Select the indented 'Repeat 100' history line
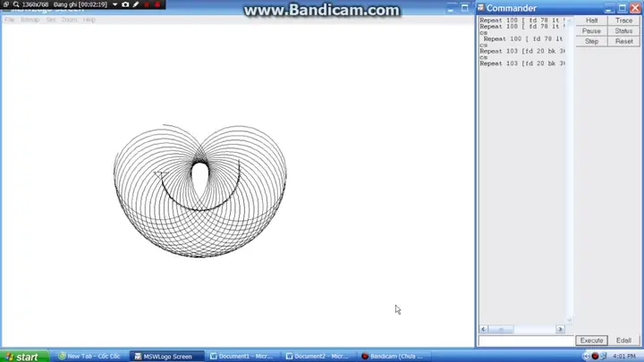 click(x=523, y=39)
